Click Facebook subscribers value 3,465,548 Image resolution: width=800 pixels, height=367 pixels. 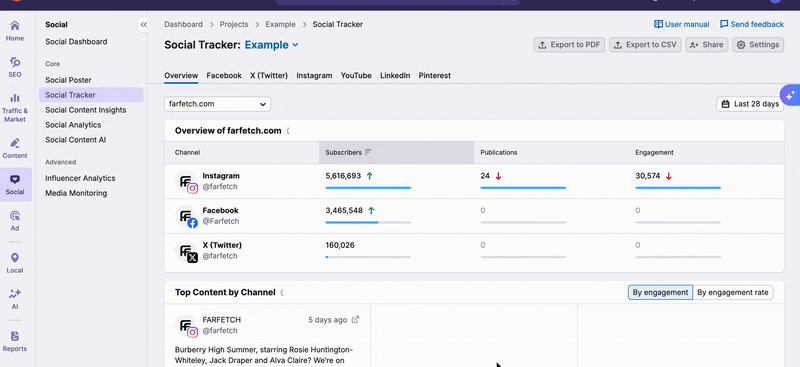[344, 210]
